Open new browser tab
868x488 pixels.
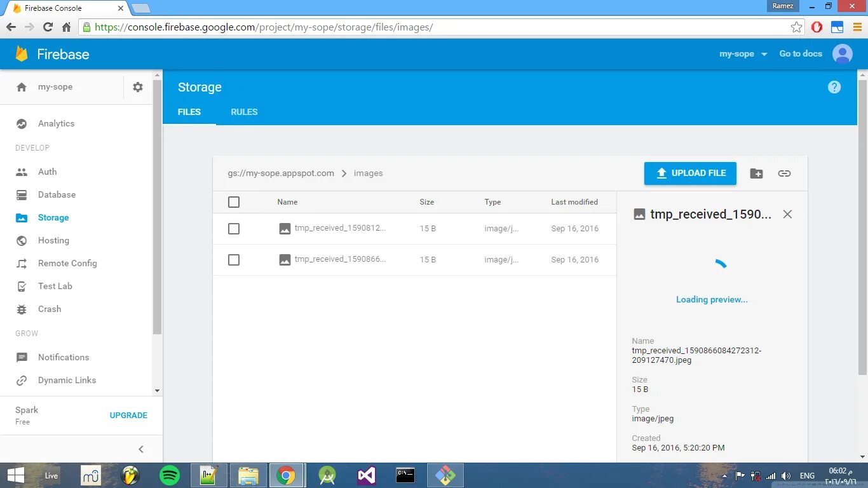pyautogui.click(x=141, y=8)
